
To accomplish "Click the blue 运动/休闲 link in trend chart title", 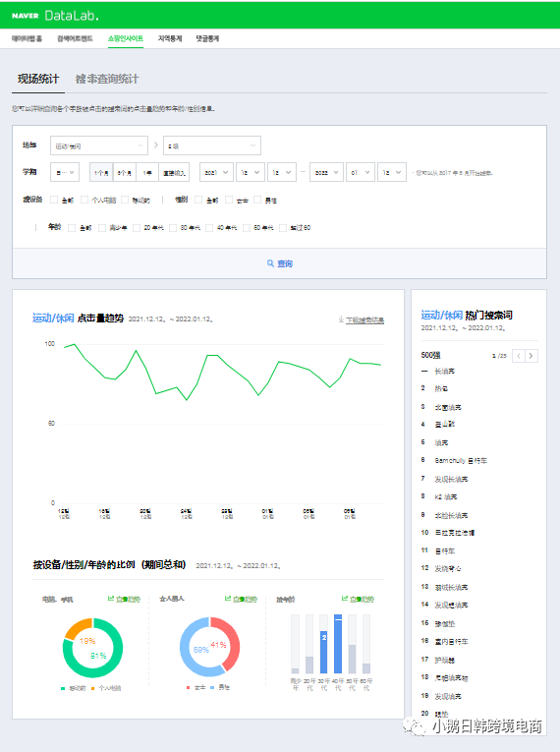I will coord(53,318).
